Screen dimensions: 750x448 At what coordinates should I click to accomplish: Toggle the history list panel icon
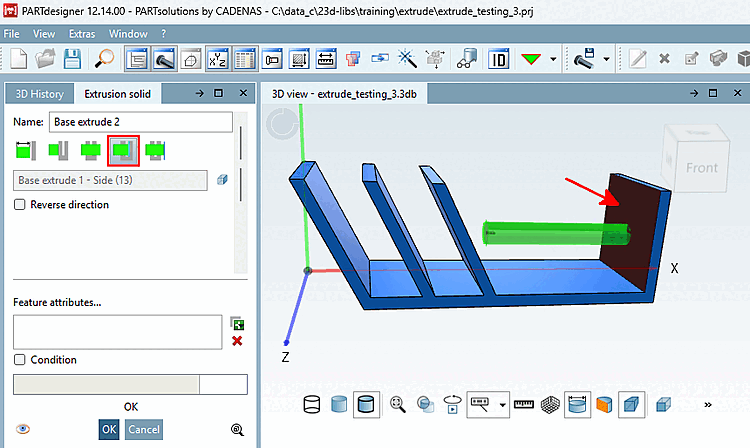point(137,59)
